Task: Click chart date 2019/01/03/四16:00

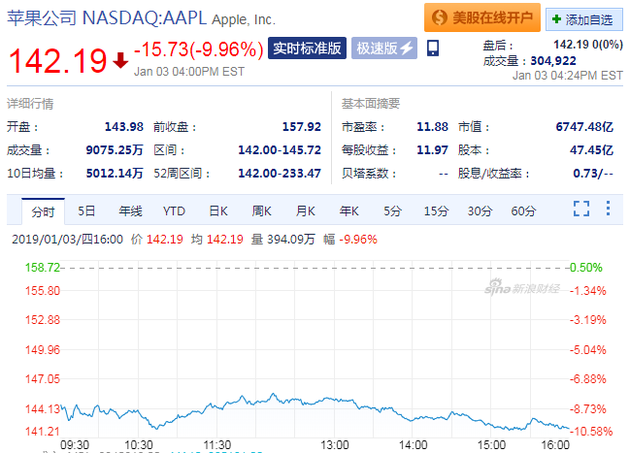Action: point(68,239)
